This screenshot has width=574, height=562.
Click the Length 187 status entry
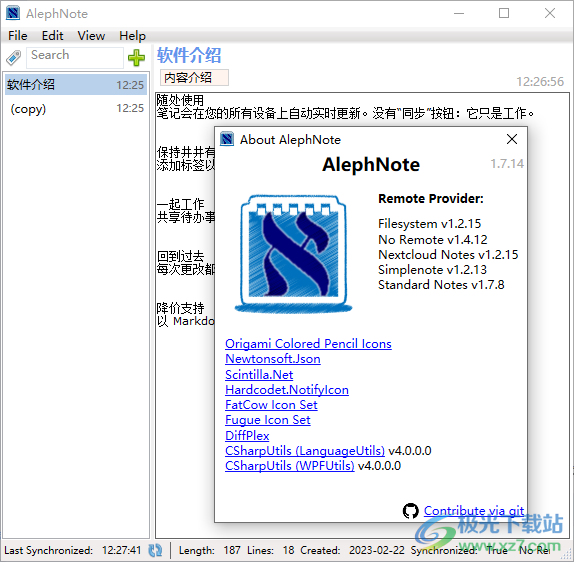(209, 550)
